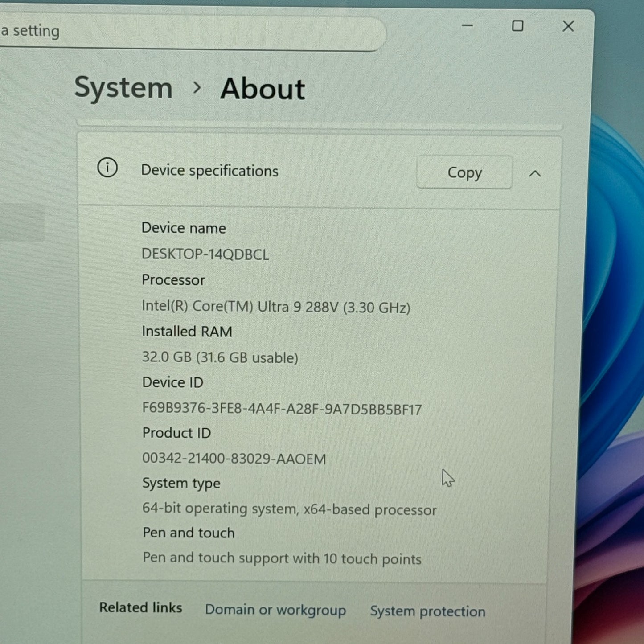644x644 pixels.
Task: Open the Domain or workgroup link
Action: point(275,610)
